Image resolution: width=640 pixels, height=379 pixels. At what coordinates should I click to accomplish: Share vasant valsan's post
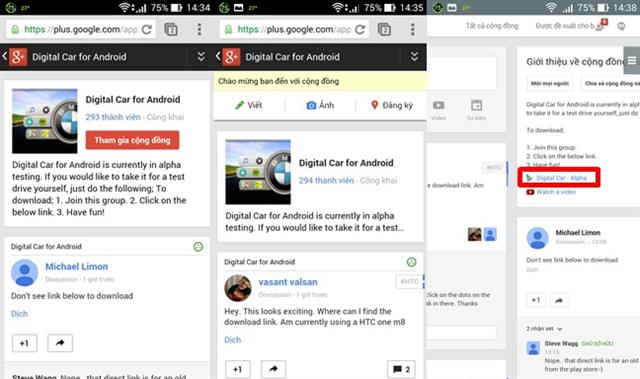coord(273,369)
